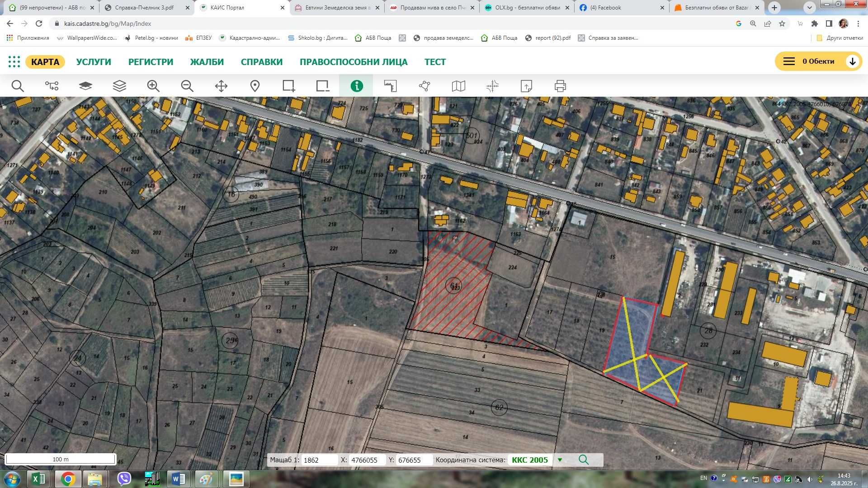Image resolution: width=868 pixels, height=488 pixels.
Task: Open the layers stack panel icon
Action: pyautogui.click(x=119, y=86)
